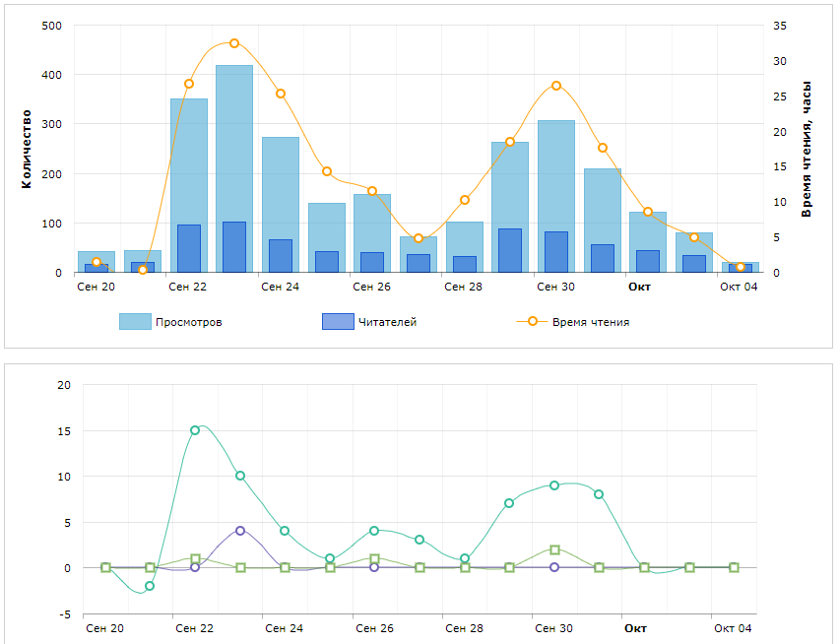
Task: Click the dark-blue Читателей legend swatch
Action: point(338,322)
